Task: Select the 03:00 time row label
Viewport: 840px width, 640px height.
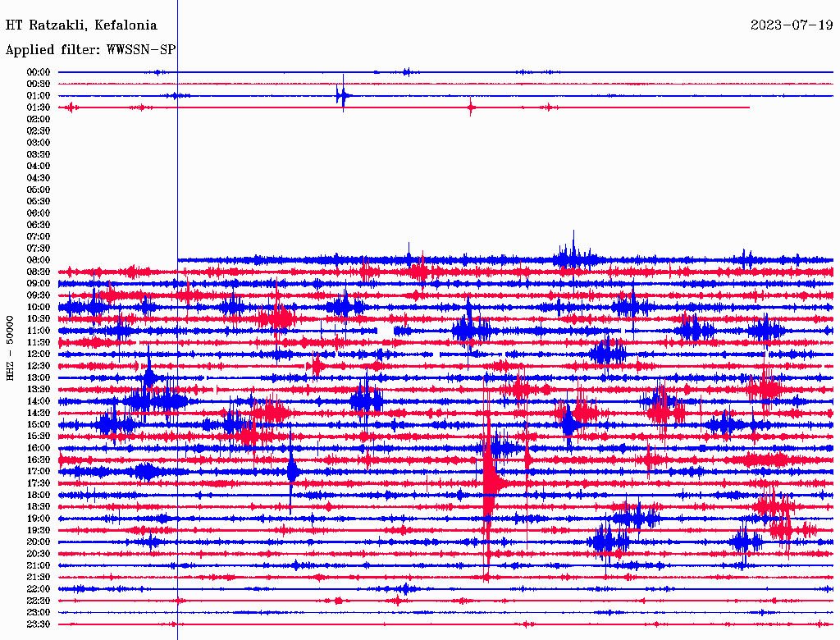Action: click(39, 143)
